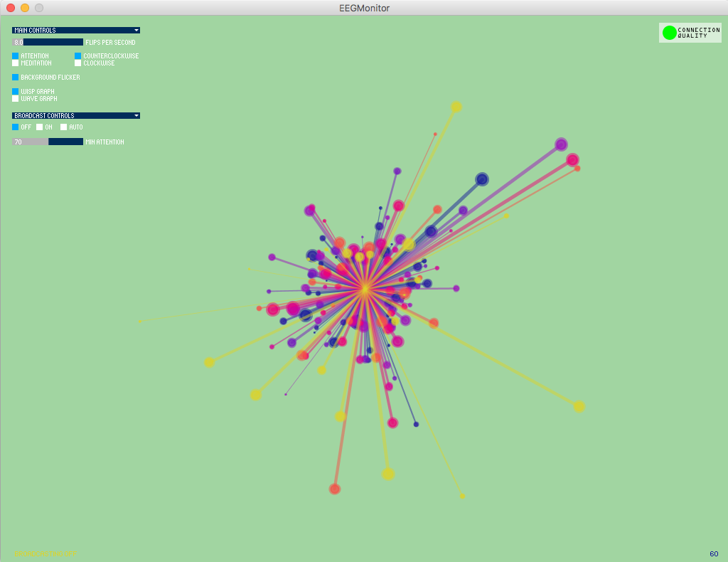The height and width of the screenshot is (562, 728).
Task: Click the Broadcasting Off status text
Action: coord(45,553)
